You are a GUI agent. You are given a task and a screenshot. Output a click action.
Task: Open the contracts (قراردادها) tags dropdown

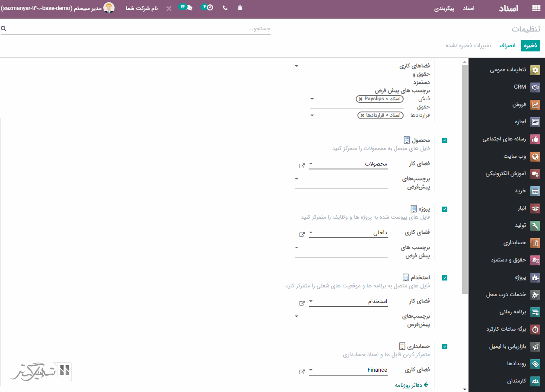(x=312, y=115)
